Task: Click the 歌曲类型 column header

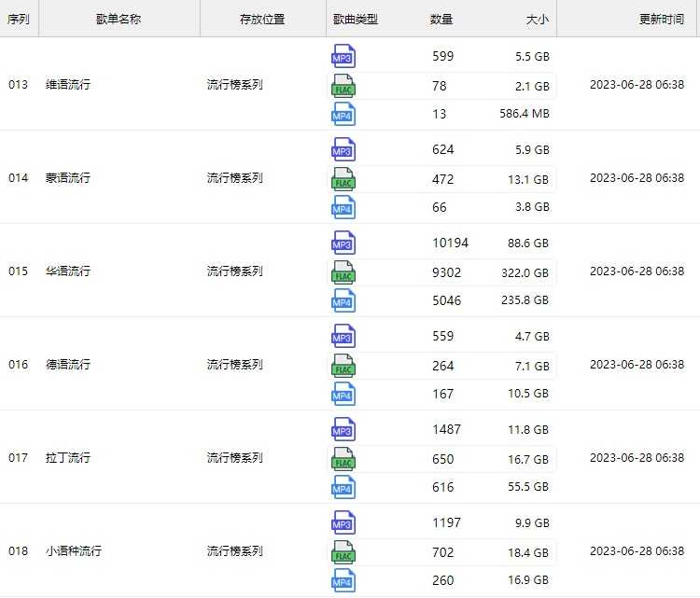Action: 356,20
